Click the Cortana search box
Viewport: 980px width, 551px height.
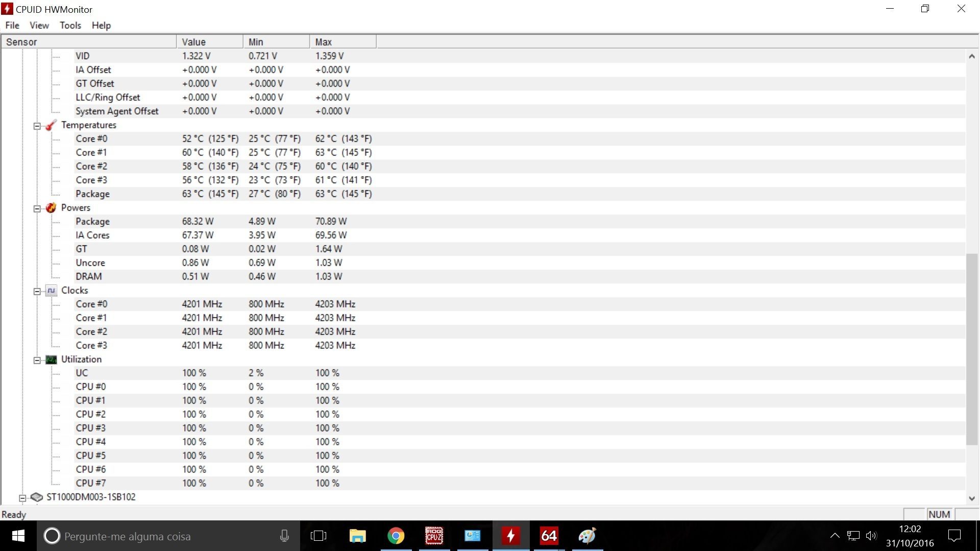pyautogui.click(x=168, y=536)
